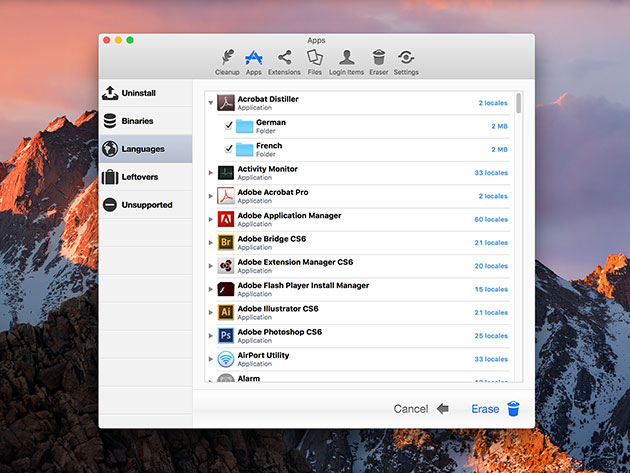This screenshot has height=473, width=630.
Task: Select the Adobe Bridge CS6 name text
Action: [x=272, y=239]
